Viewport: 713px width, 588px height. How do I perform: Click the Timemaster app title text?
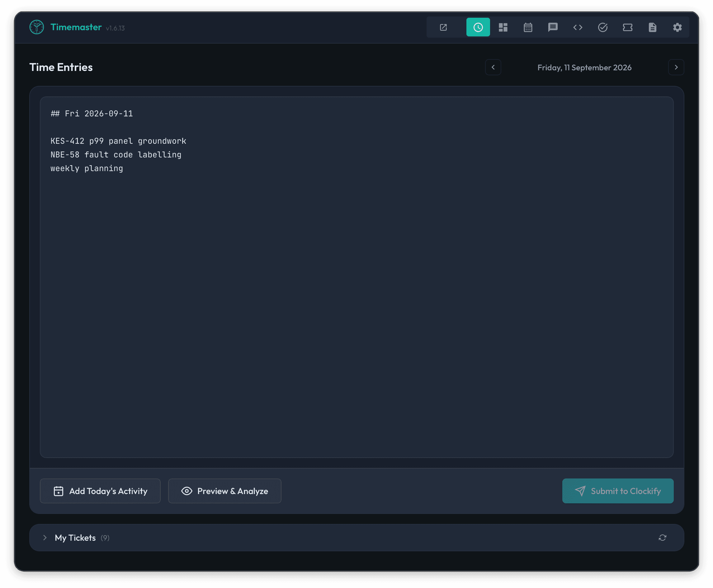76,27
